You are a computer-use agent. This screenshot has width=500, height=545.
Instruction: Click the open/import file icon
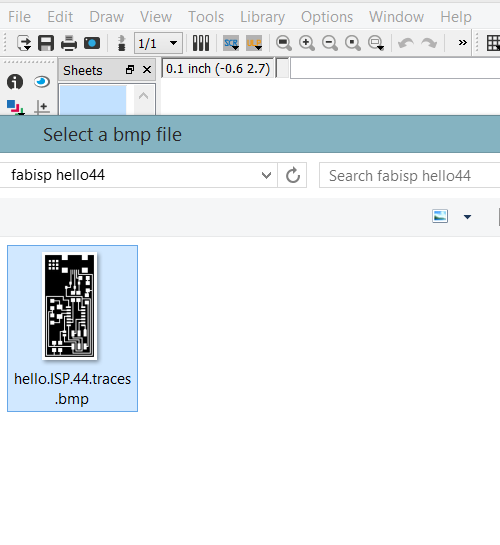(x=24, y=43)
